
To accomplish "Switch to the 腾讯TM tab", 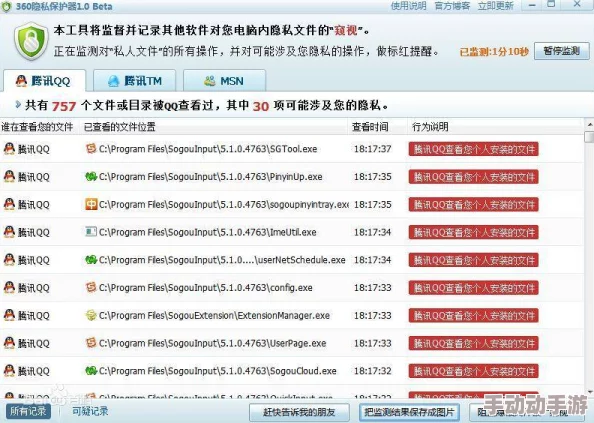I will coord(134,81).
